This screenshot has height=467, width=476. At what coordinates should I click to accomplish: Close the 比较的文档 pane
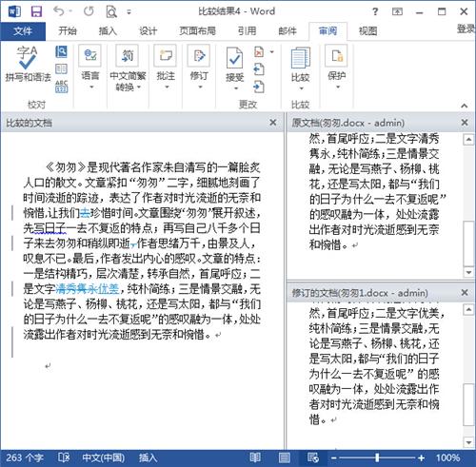tap(273, 123)
